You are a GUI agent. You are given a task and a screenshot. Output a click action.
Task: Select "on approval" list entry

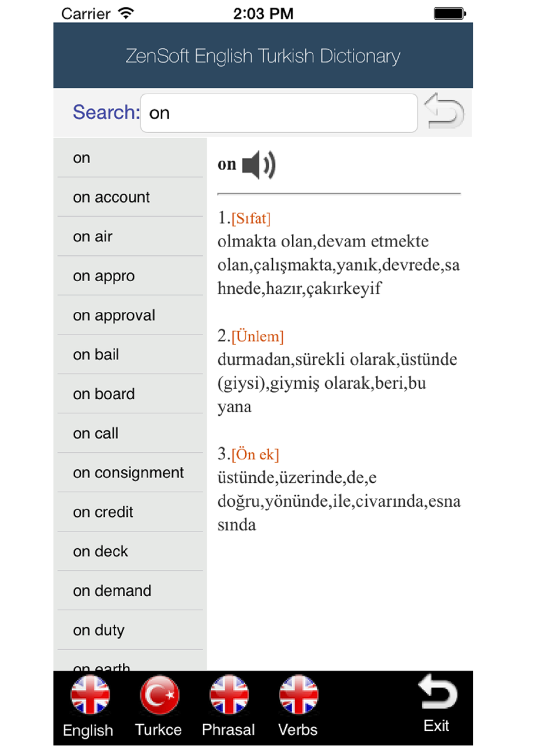click(x=130, y=315)
